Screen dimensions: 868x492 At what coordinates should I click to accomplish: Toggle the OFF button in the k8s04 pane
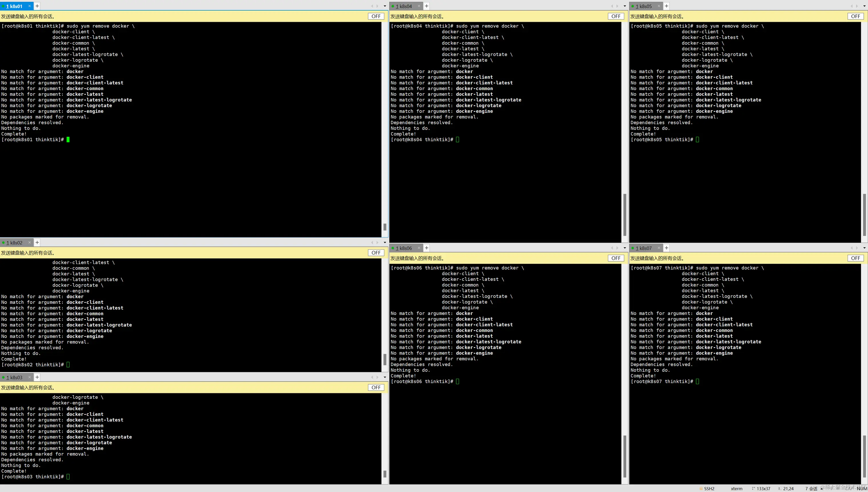pyautogui.click(x=615, y=16)
